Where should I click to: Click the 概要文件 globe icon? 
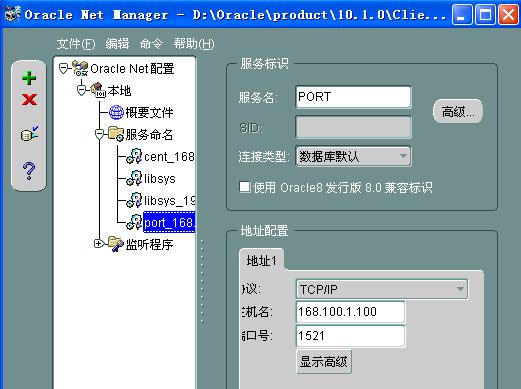(116, 112)
